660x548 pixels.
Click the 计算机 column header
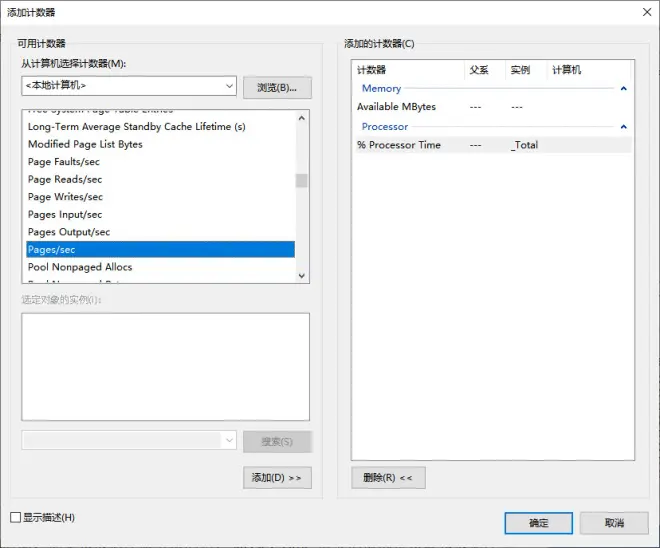click(x=589, y=70)
